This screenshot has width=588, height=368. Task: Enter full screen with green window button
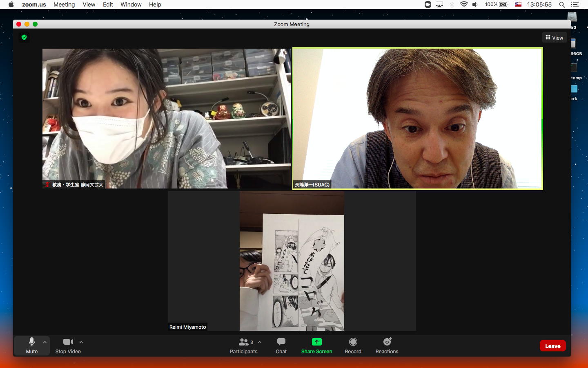click(35, 24)
